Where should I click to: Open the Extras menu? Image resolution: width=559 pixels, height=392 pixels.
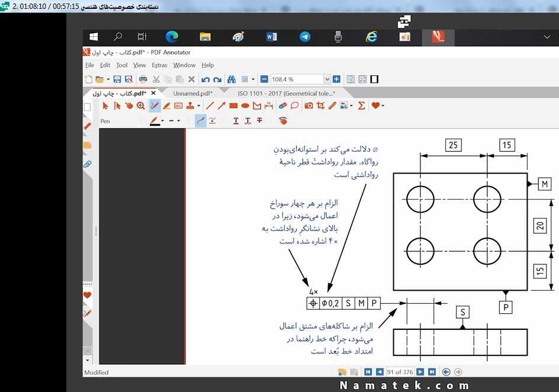click(x=159, y=65)
